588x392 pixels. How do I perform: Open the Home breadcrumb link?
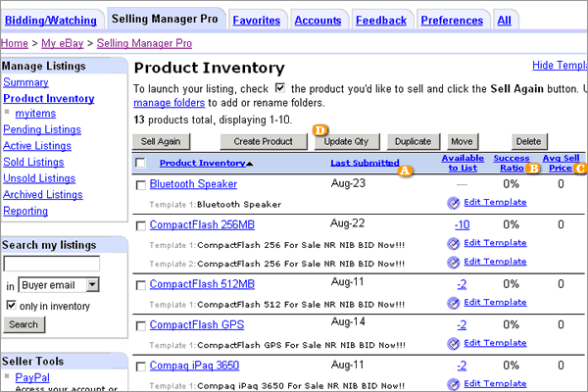[15, 43]
